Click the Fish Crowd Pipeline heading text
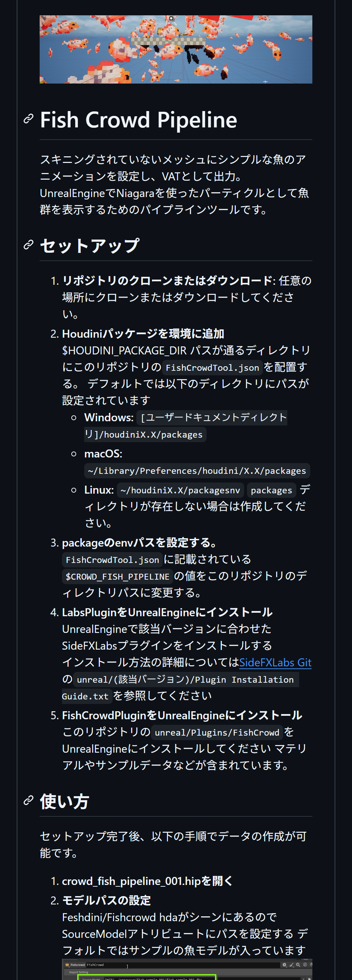Viewport: 352px width, 980px height. tap(138, 120)
